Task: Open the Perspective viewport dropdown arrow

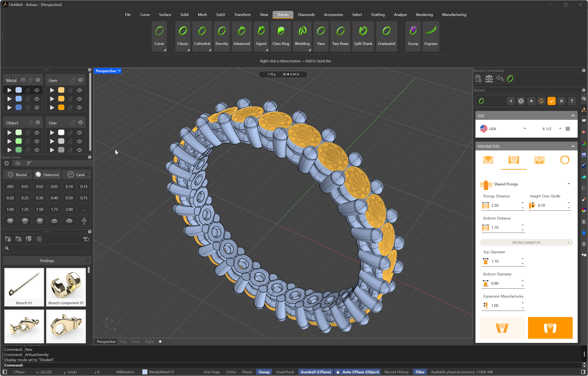Action: (x=120, y=71)
